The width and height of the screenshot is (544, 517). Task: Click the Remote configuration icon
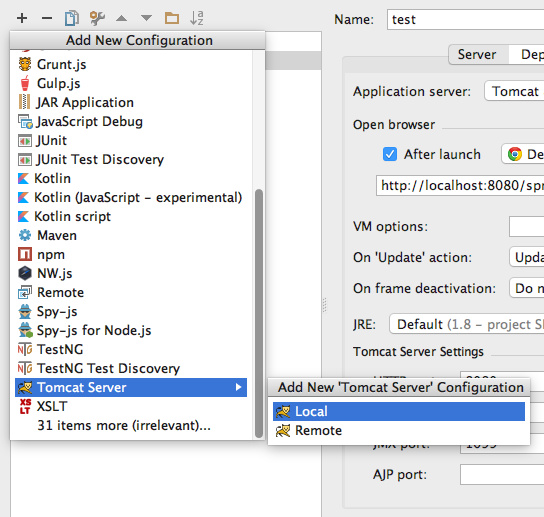tap(25, 293)
